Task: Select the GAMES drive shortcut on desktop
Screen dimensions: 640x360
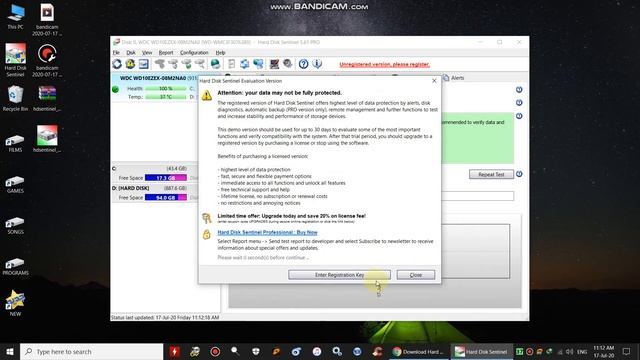Action: coord(15,184)
